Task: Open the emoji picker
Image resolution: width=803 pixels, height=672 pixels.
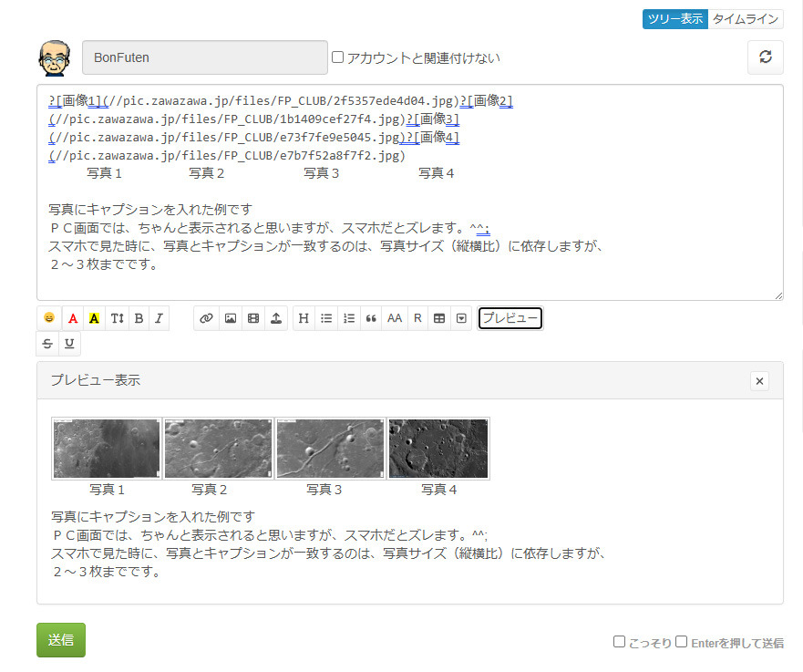Action: point(48,318)
